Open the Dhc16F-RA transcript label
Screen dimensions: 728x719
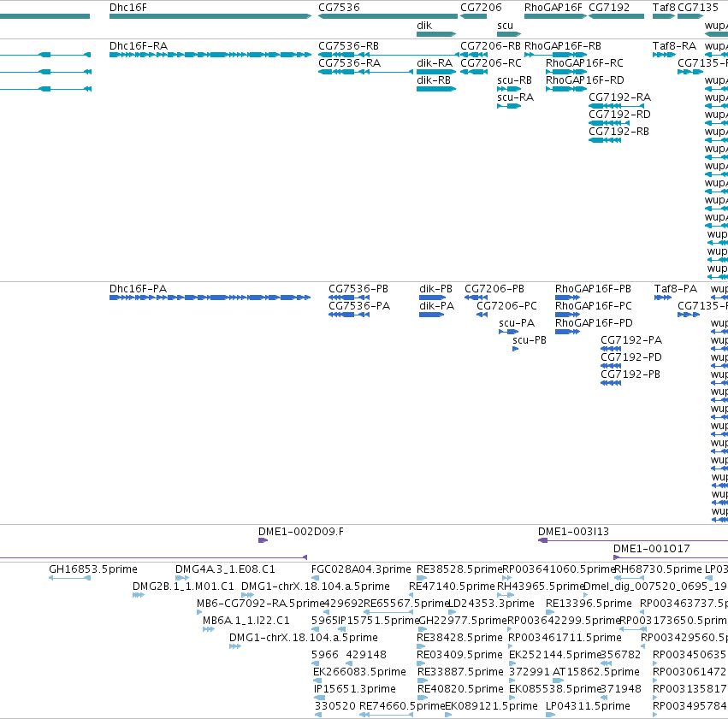tap(139, 46)
